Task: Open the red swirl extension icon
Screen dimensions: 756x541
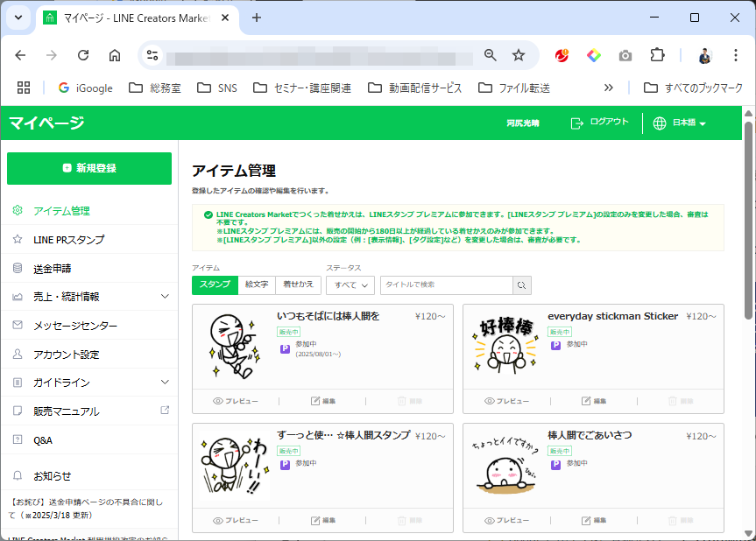Action: coord(562,55)
